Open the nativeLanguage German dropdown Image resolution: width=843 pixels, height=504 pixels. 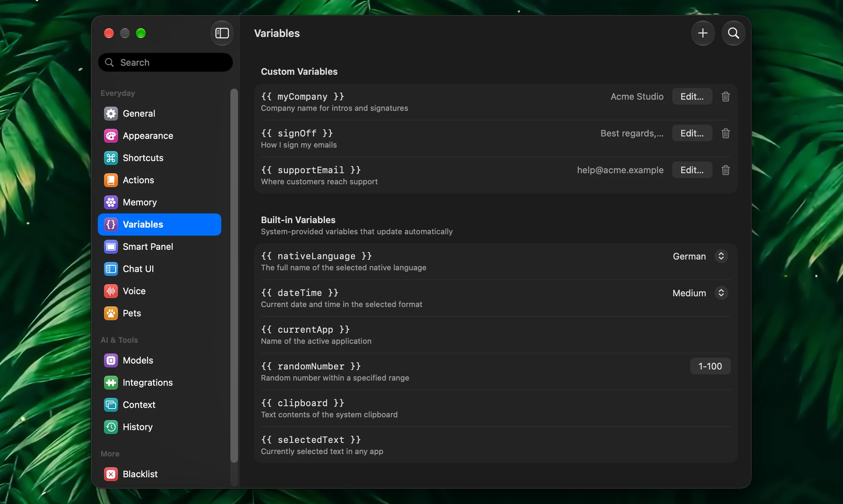tap(700, 256)
